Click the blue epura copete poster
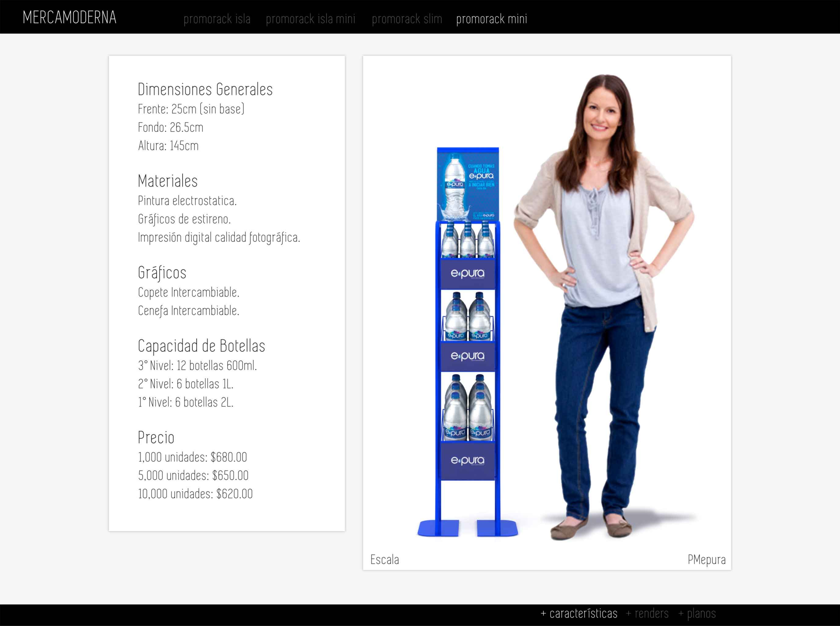 [x=468, y=185]
